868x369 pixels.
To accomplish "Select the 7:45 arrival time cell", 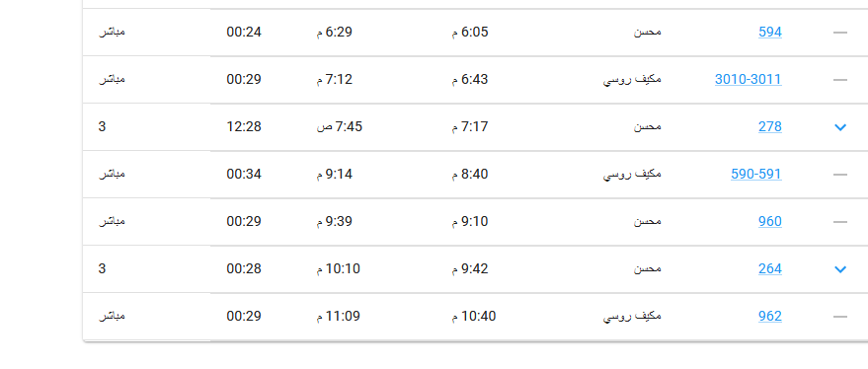I will click(x=340, y=126).
